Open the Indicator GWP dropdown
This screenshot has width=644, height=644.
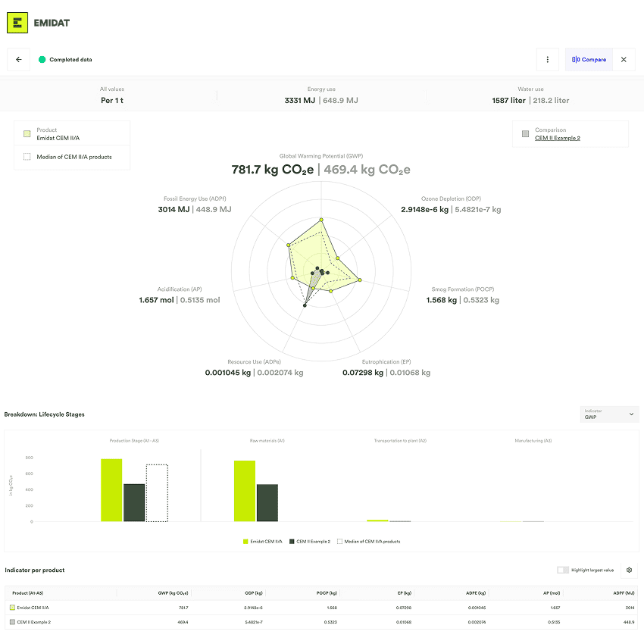609,414
